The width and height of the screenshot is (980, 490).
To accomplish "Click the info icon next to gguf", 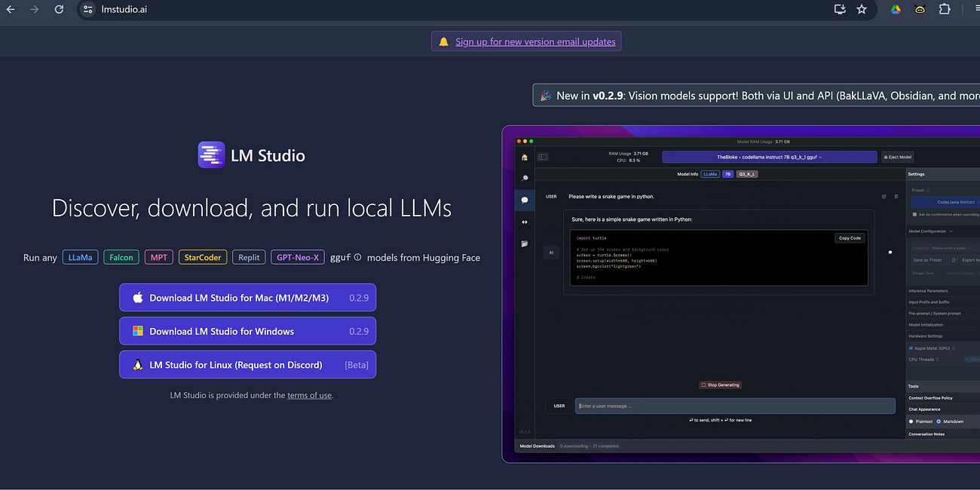I will coord(357,257).
